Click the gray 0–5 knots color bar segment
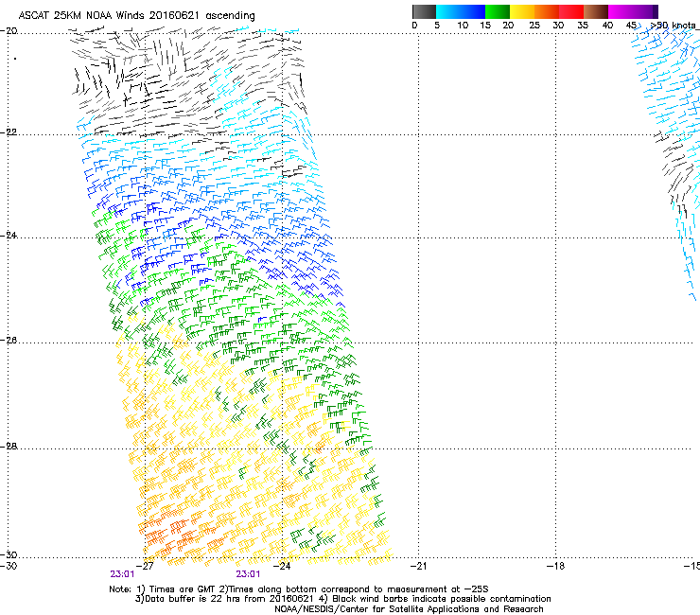The width and height of the screenshot is (700, 615). (424, 11)
